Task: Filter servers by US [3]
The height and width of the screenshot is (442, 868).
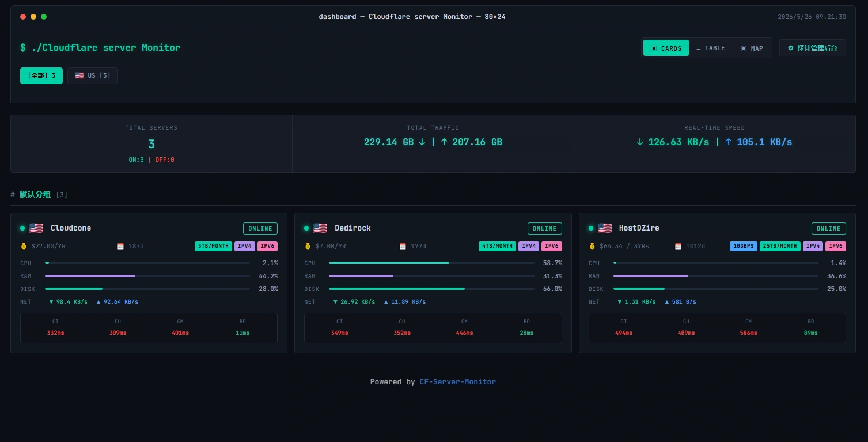Action: coord(93,75)
